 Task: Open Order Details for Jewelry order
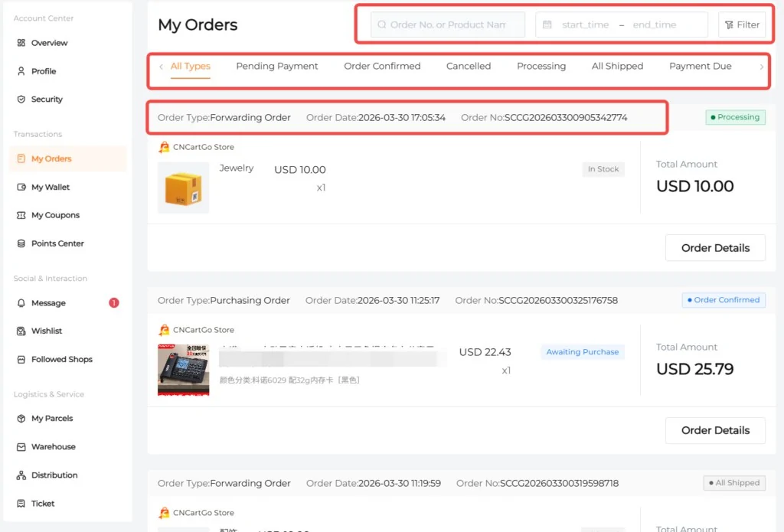click(x=715, y=248)
